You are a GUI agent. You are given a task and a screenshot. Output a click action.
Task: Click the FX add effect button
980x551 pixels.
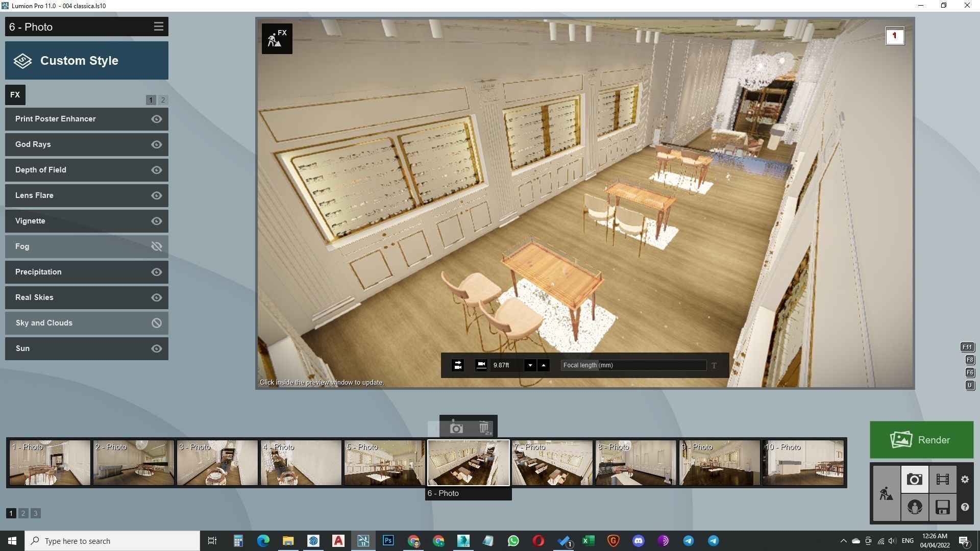(x=15, y=95)
